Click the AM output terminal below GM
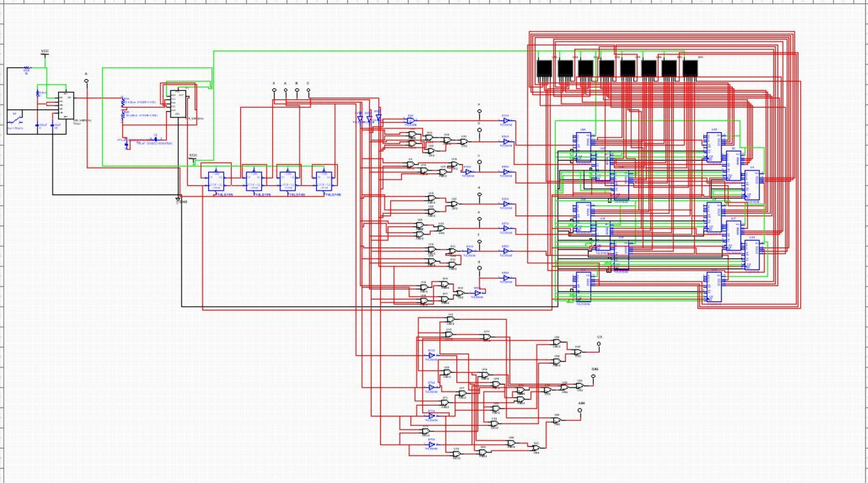The height and width of the screenshot is (483, 868). [x=580, y=410]
